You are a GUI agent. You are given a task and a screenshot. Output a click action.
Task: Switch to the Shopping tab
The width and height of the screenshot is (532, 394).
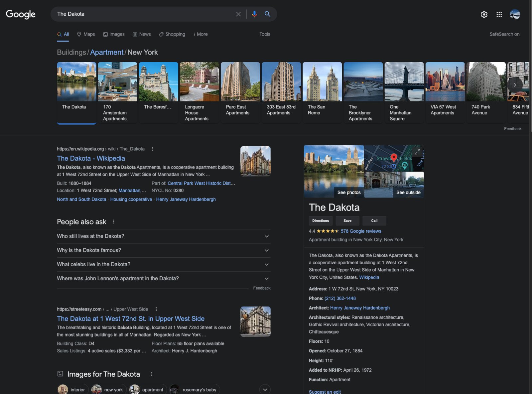pyautogui.click(x=172, y=34)
